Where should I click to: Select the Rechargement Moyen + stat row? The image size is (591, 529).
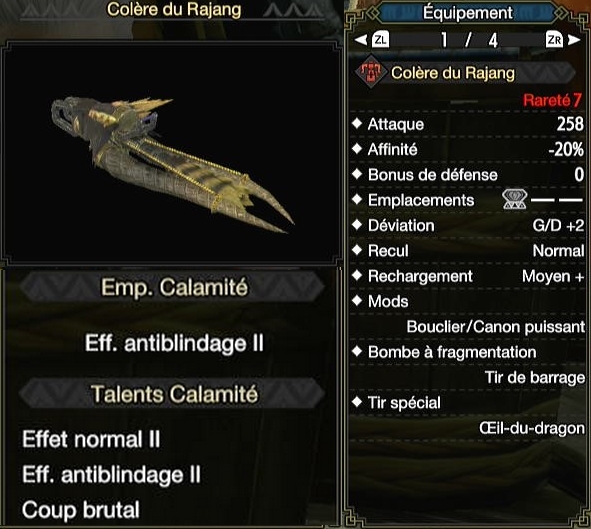pyautogui.click(x=467, y=276)
